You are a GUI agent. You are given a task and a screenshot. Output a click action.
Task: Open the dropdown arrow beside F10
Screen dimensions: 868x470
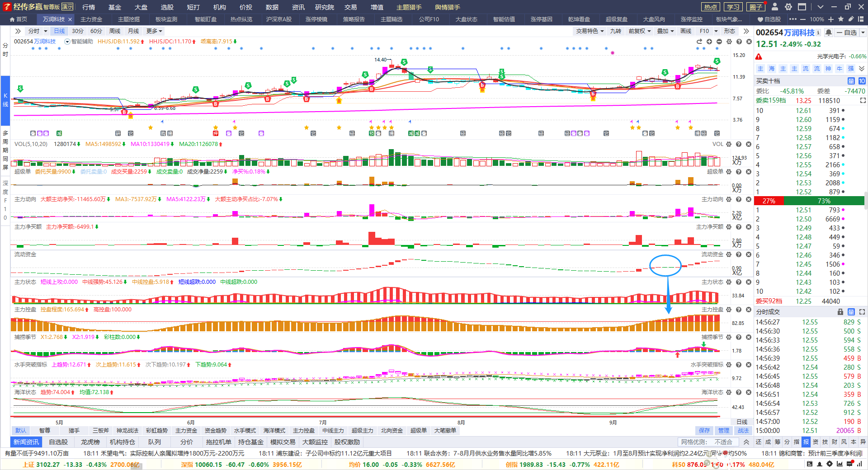click(716, 31)
